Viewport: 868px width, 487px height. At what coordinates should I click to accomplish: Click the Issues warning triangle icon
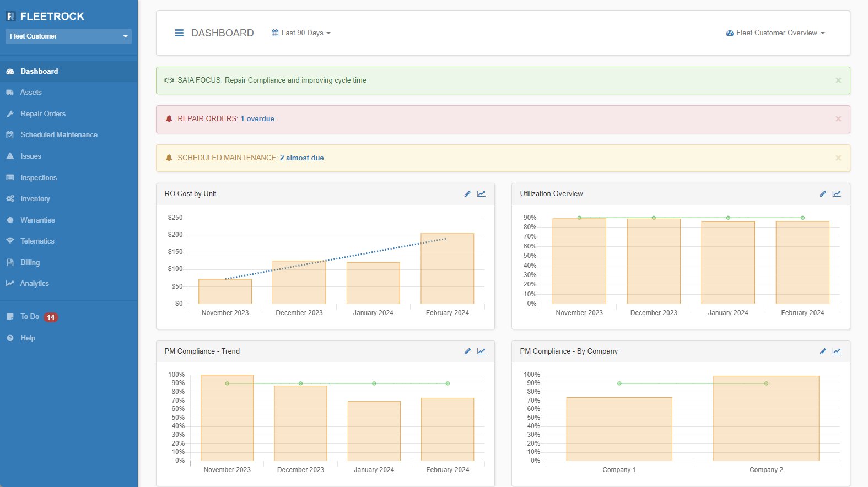[10, 156]
